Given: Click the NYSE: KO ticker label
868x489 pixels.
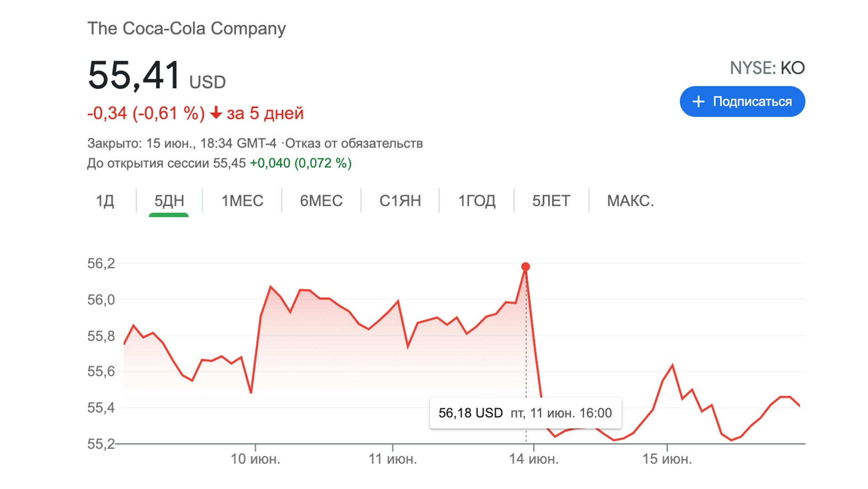Looking at the screenshot, I should click(x=767, y=68).
